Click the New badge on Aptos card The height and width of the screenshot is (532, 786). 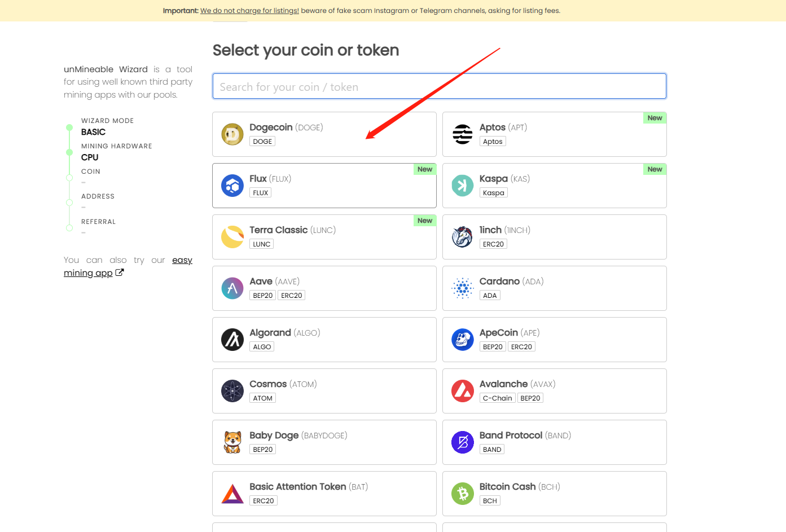(x=655, y=118)
